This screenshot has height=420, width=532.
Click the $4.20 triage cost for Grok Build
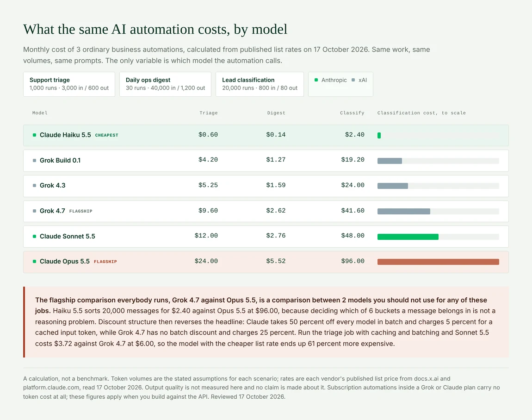(x=208, y=160)
